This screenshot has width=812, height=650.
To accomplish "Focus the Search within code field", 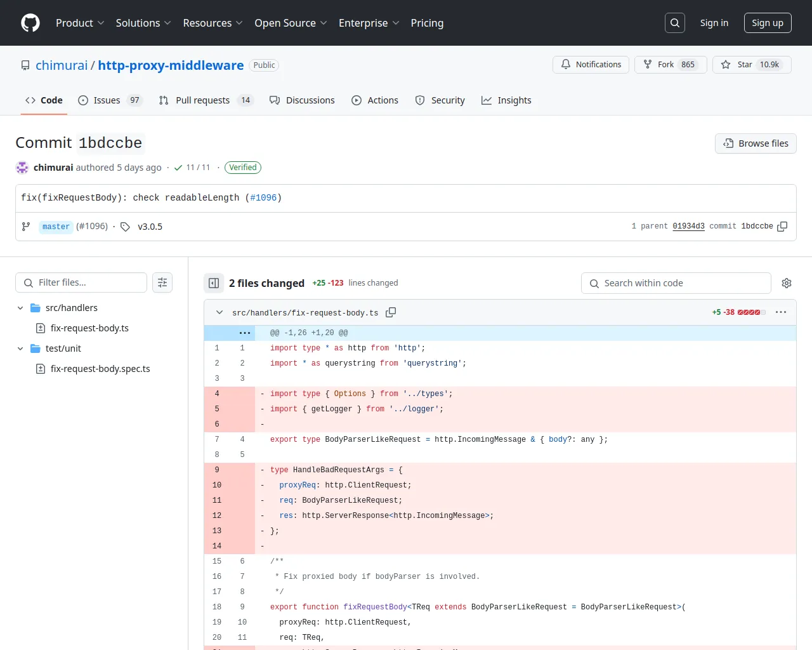I will point(676,283).
